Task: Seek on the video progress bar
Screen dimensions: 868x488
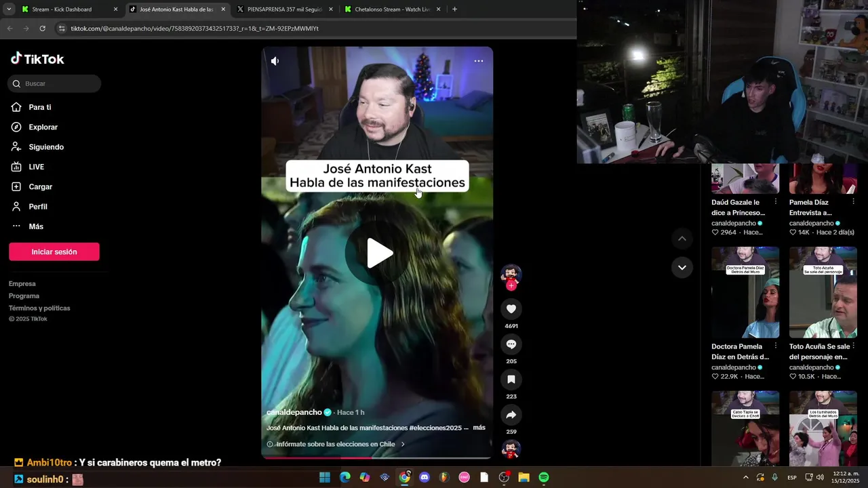Action: point(377,457)
